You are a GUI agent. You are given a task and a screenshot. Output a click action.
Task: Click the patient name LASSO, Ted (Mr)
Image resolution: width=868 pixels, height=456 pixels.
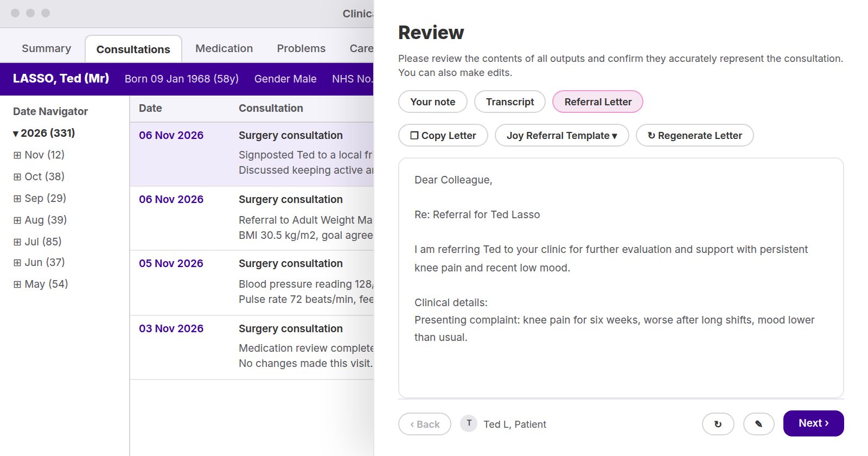tap(61, 78)
